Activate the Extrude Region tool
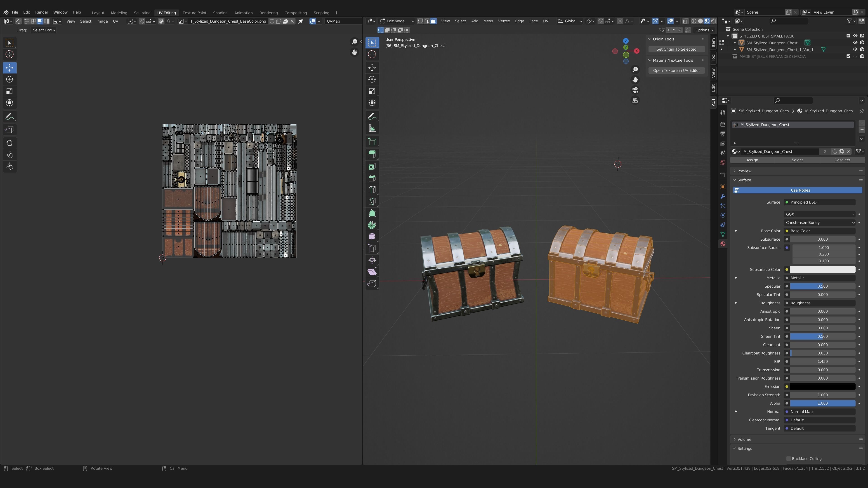868x488 pixels. pos(372,155)
